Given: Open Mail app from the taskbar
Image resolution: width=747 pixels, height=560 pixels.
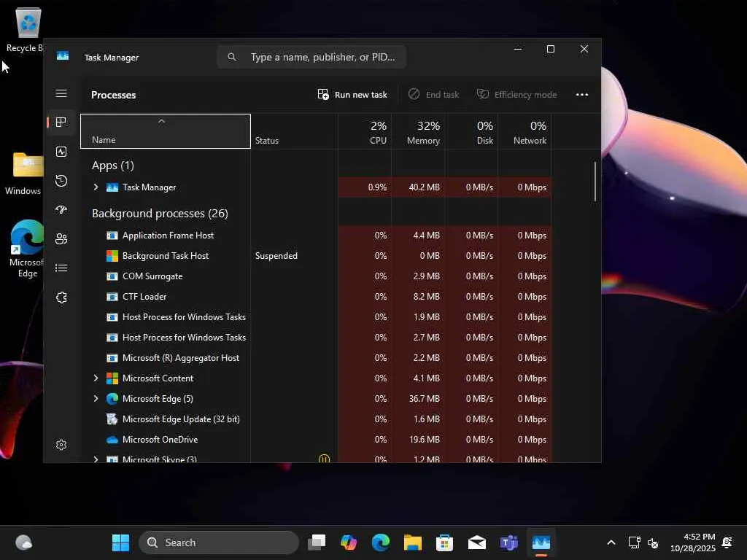Looking at the screenshot, I should (477, 542).
